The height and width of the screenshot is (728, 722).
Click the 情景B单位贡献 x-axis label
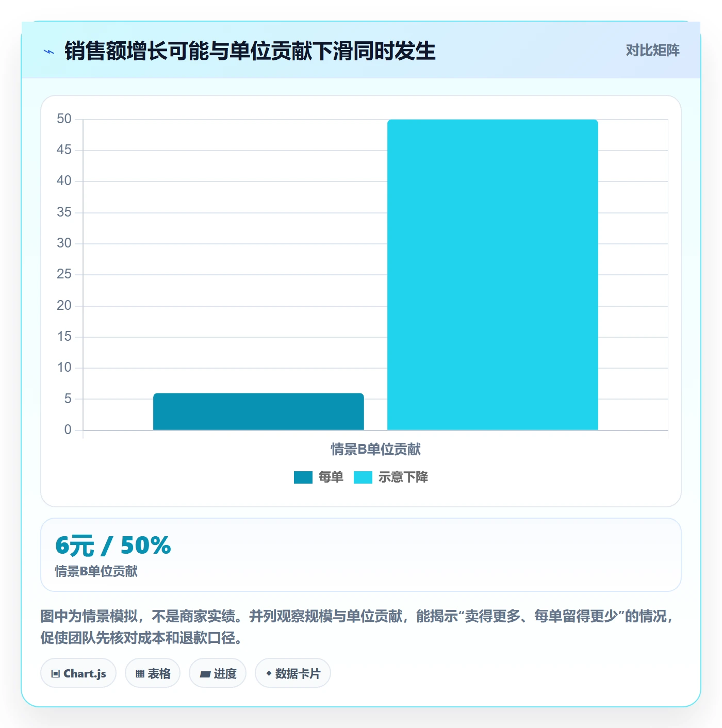click(x=375, y=450)
